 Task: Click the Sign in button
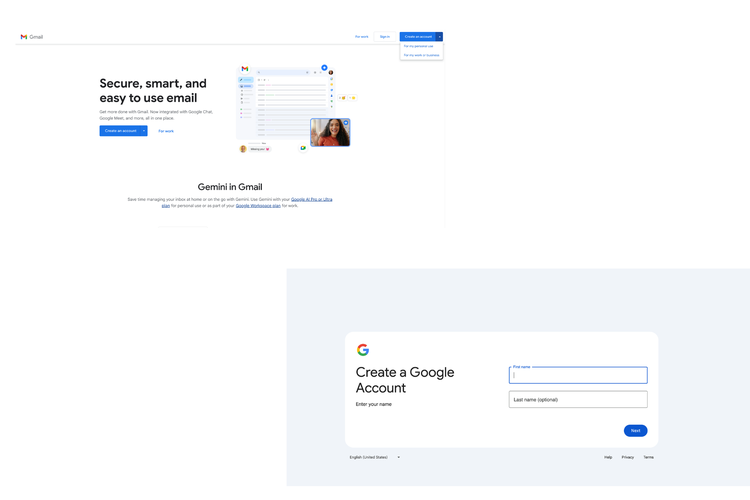point(385,37)
